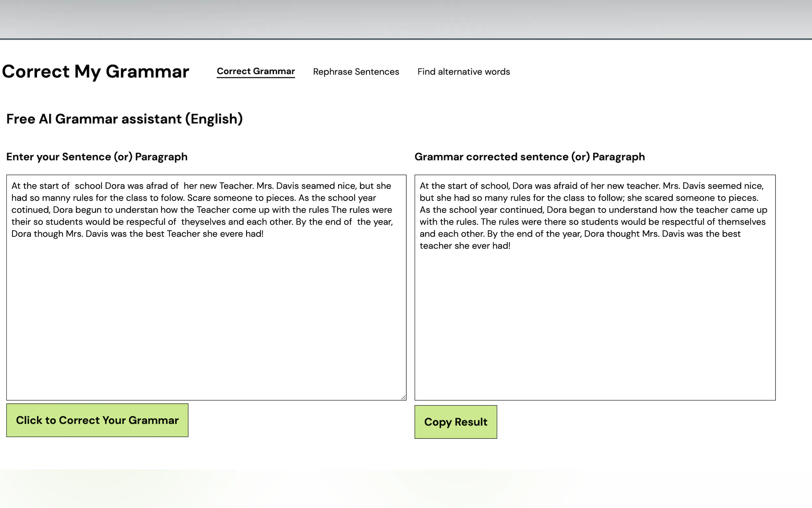Click the Free AI Grammar assistant heading
Image resolution: width=812 pixels, height=508 pixels.
(x=124, y=119)
